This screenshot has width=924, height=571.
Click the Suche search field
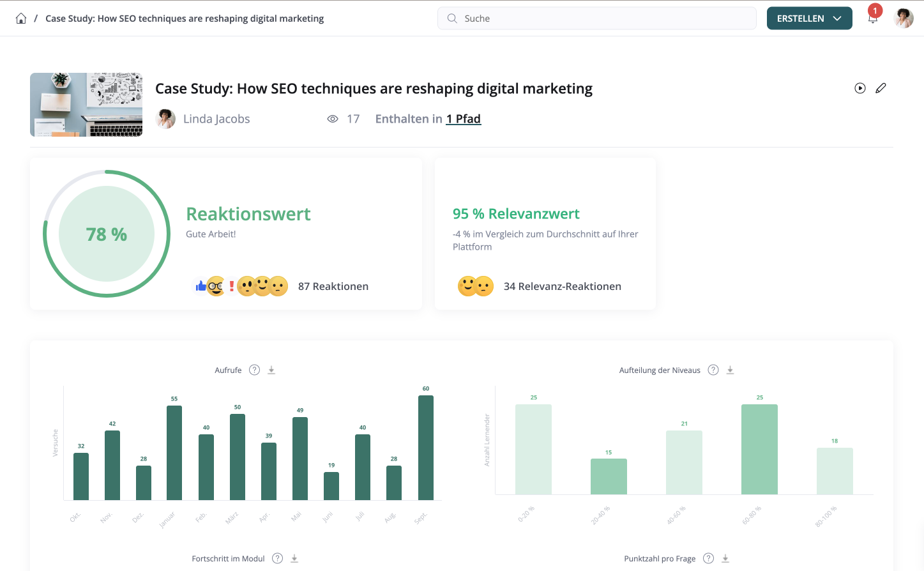[596, 19]
